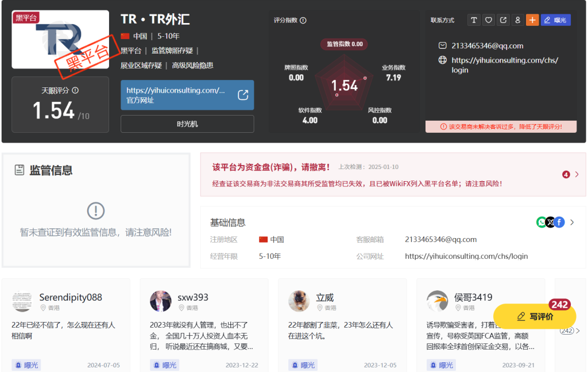Click the TR logo thumbnail
Image resolution: width=588 pixels, height=372 pixels.
(60, 40)
